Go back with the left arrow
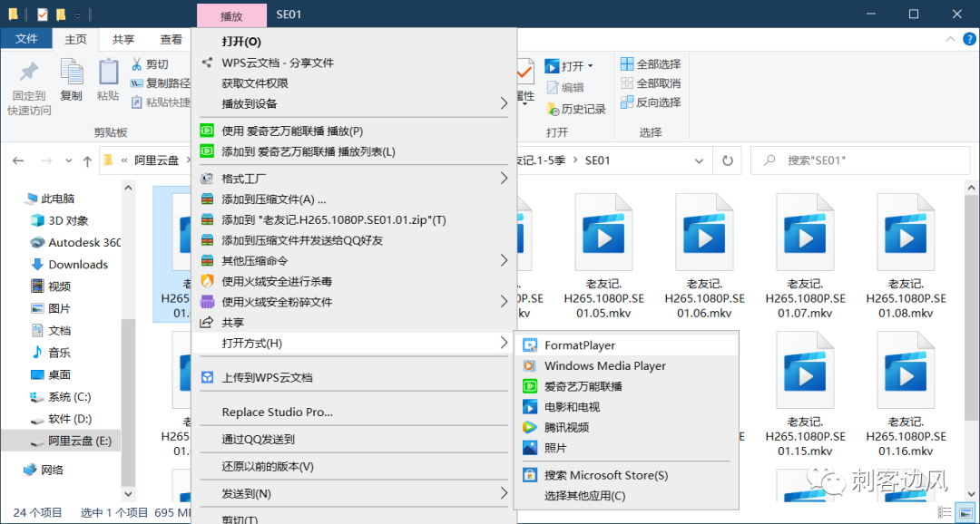Image resolution: width=980 pixels, height=524 pixels. click(x=18, y=160)
